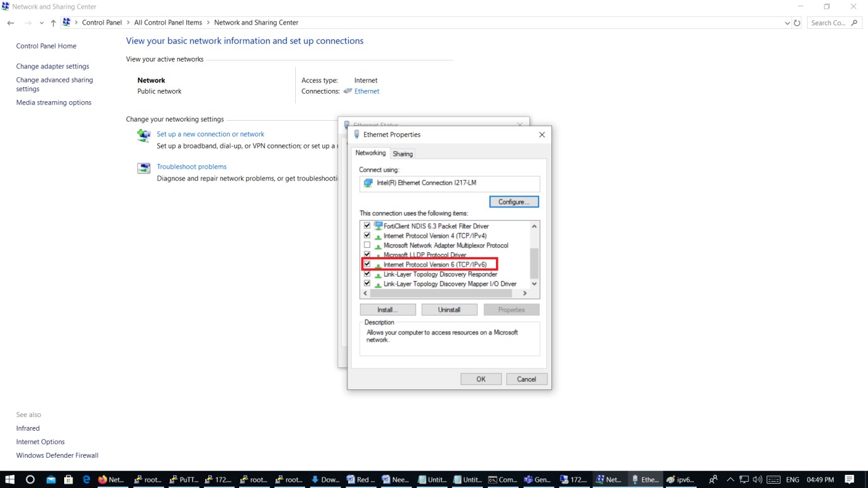
Task: Switch to the 'ipv6...' taskbar item
Action: point(680,479)
